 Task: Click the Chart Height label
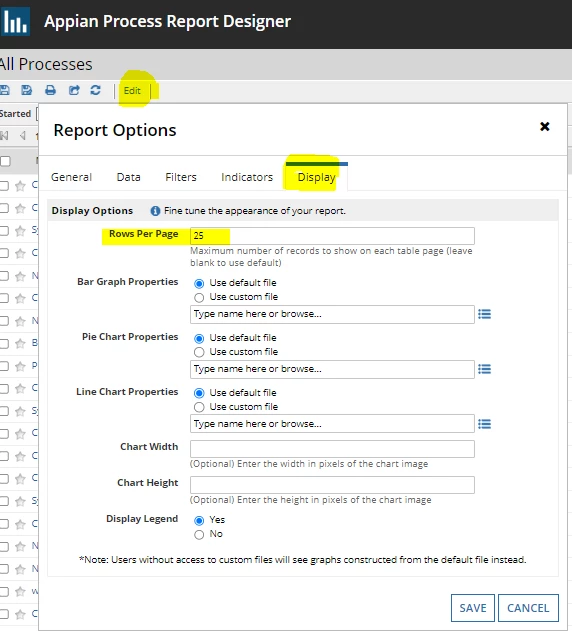[x=147, y=483]
